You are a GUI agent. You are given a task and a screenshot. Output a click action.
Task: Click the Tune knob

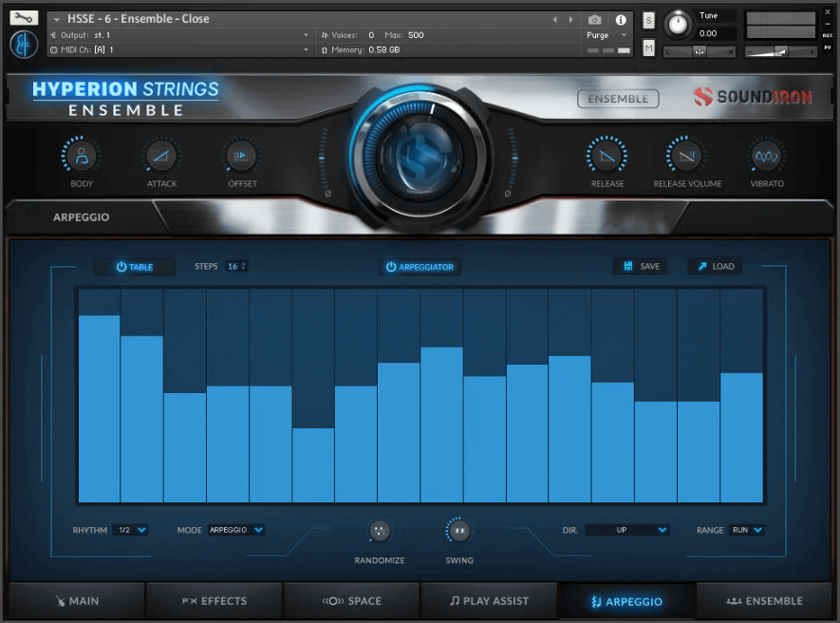pos(678,25)
